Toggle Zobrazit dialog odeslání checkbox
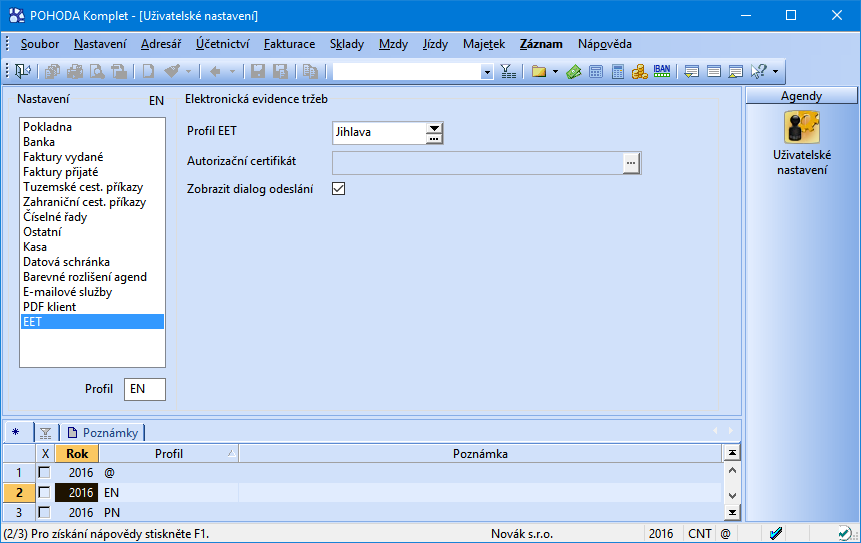The image size is (861, 543). pyautogui.click(x=338, y=189)
